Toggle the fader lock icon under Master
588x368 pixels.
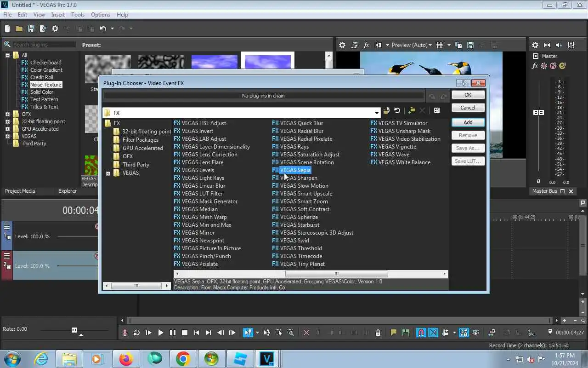539,181
